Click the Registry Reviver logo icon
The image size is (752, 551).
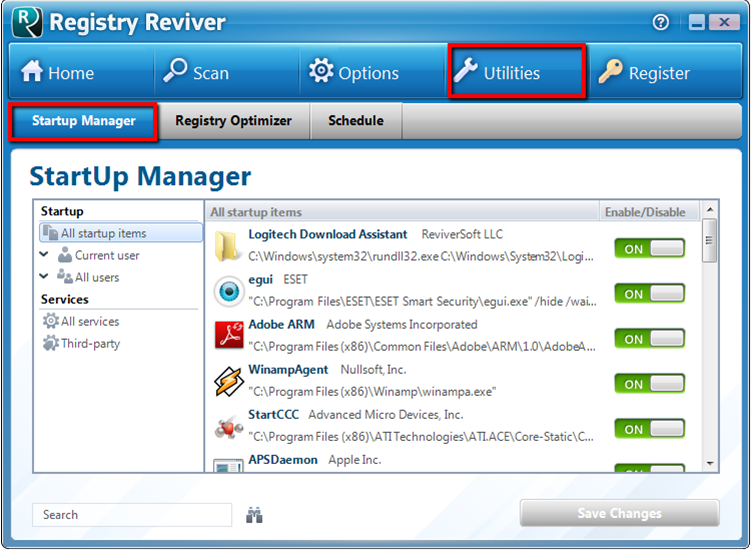coord(26,21)
